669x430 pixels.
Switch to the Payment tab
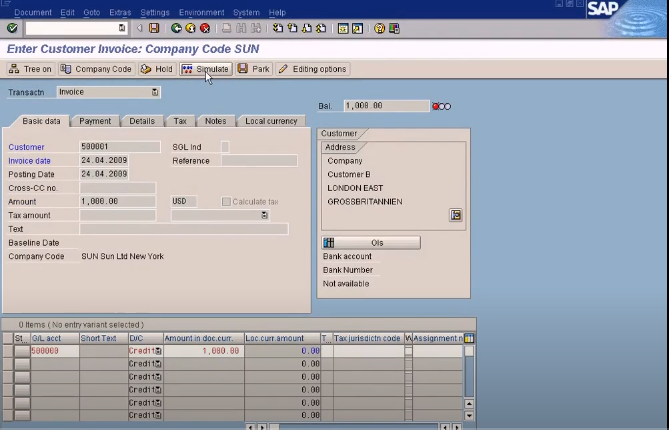95,121
